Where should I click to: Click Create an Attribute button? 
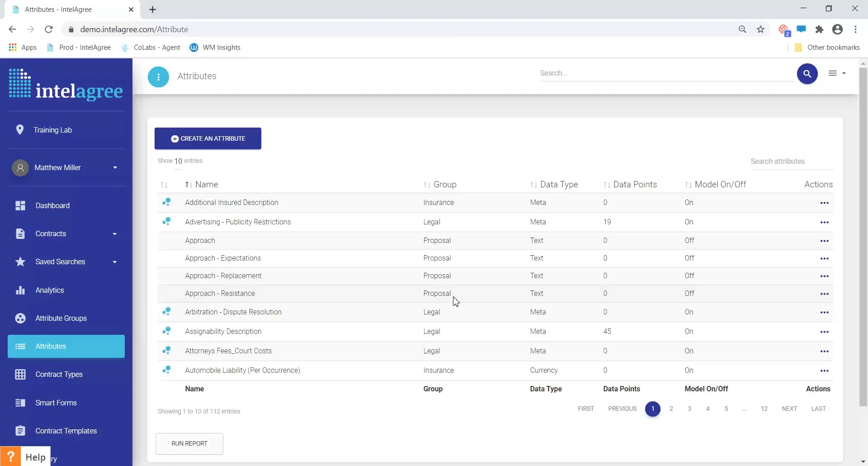tap(208, 138)
